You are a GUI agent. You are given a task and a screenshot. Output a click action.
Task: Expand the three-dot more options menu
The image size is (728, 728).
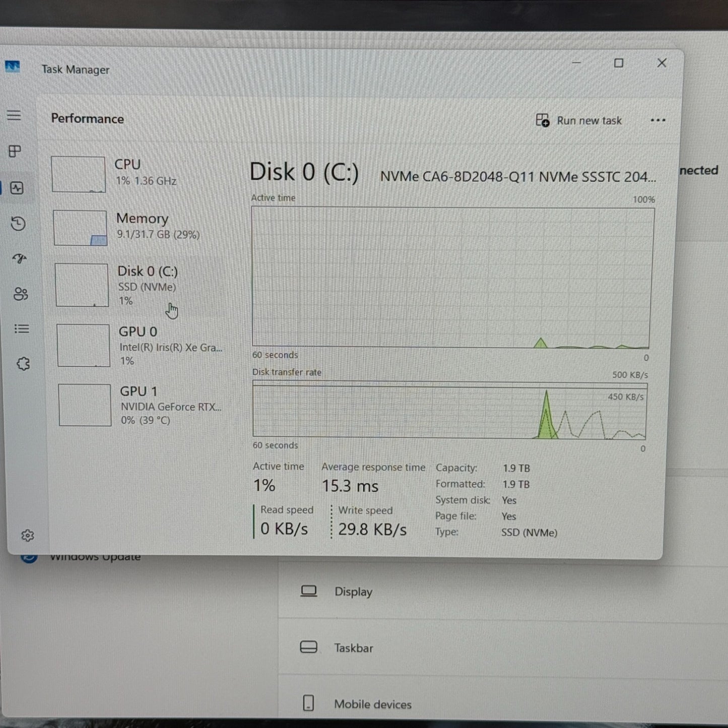coord(657,120)
